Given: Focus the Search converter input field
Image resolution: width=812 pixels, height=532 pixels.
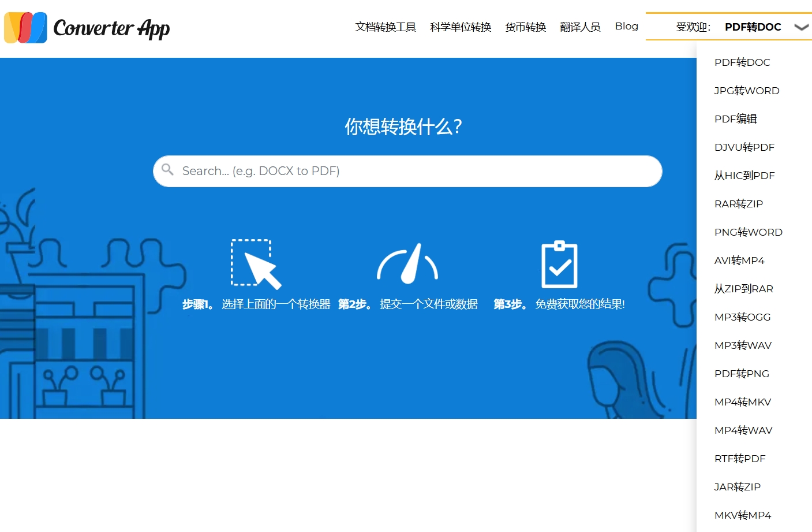Looking at the screenshot, I should (x=407, y=171).
